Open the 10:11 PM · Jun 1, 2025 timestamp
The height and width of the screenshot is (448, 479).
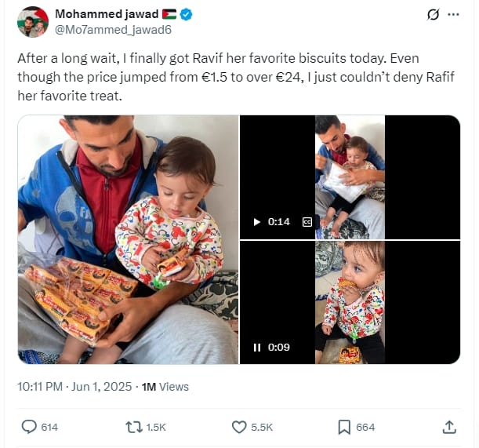(74, 387)
